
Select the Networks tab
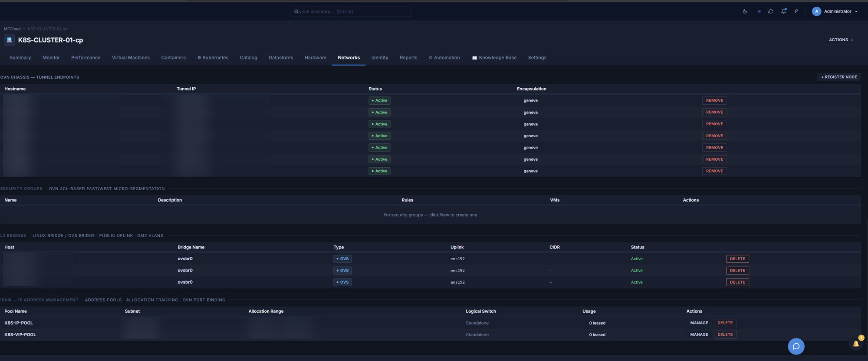tap(349, 58)
